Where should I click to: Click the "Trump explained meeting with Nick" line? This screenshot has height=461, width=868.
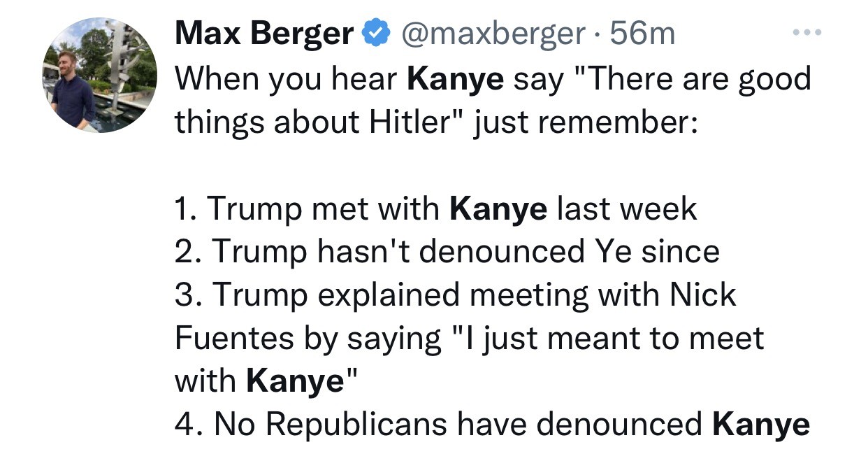pos(455,295)
